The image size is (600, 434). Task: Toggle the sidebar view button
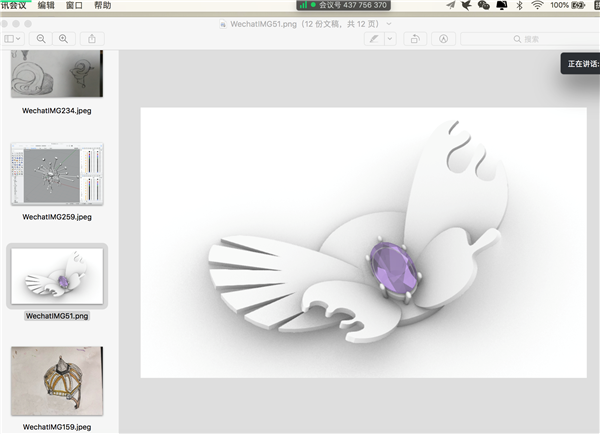[14, 38]
